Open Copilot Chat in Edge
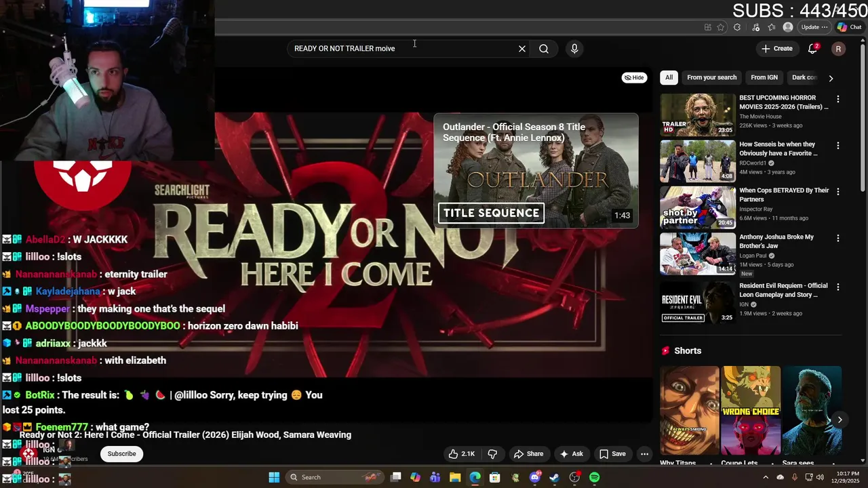The image size is (868, 488). coord(850,27)
